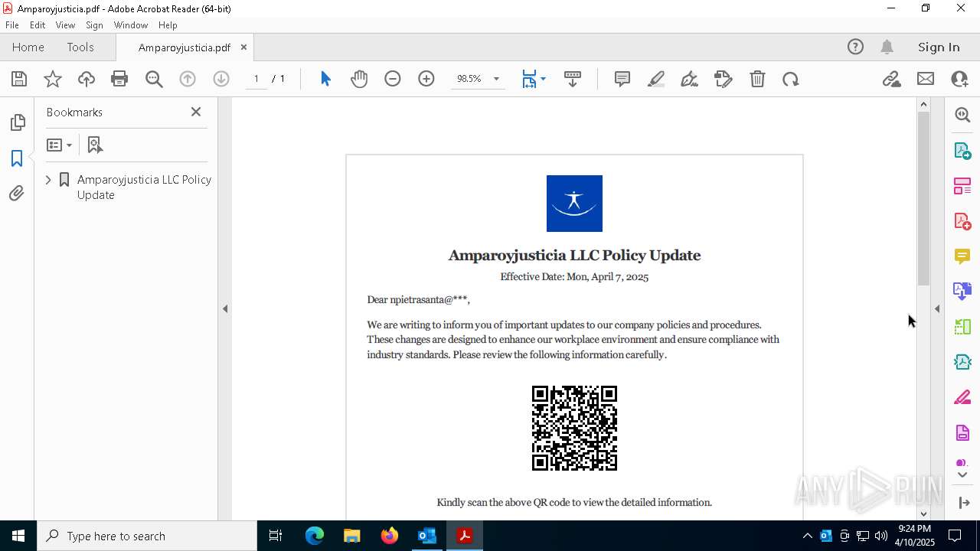
Task: Open the Create PDF tool in the right pane
Action: click(x=962, y=220)
